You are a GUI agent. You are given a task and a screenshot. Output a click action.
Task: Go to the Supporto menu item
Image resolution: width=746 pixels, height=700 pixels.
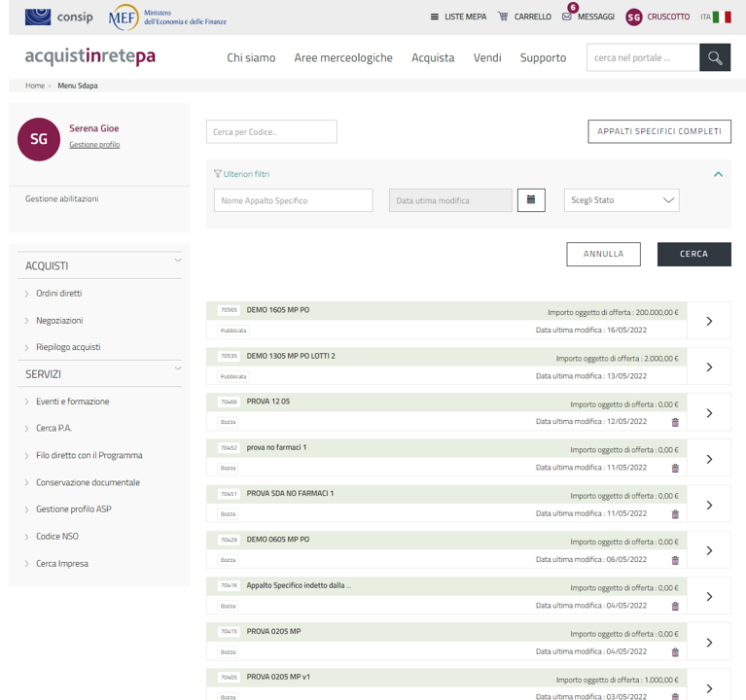[x=543, y=58]
